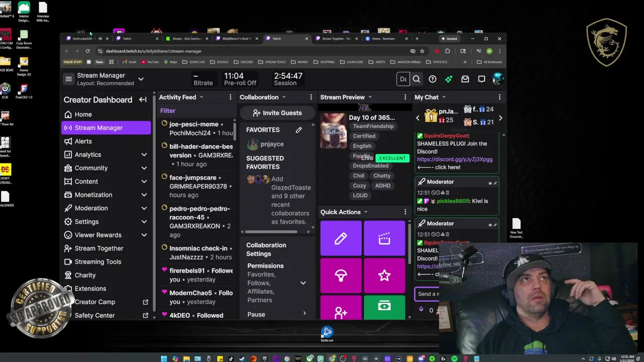Expand the Settings sidebar section

tap(144, 222)
